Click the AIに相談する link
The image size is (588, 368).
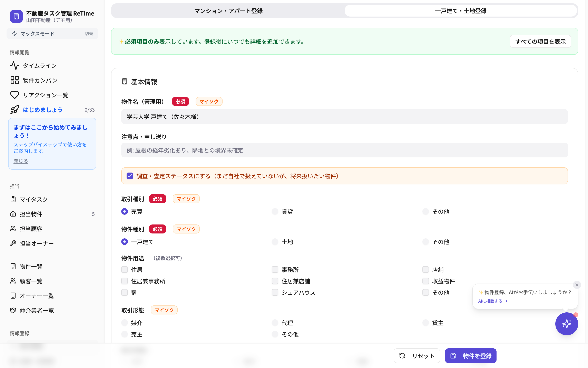tap(493, 301)
